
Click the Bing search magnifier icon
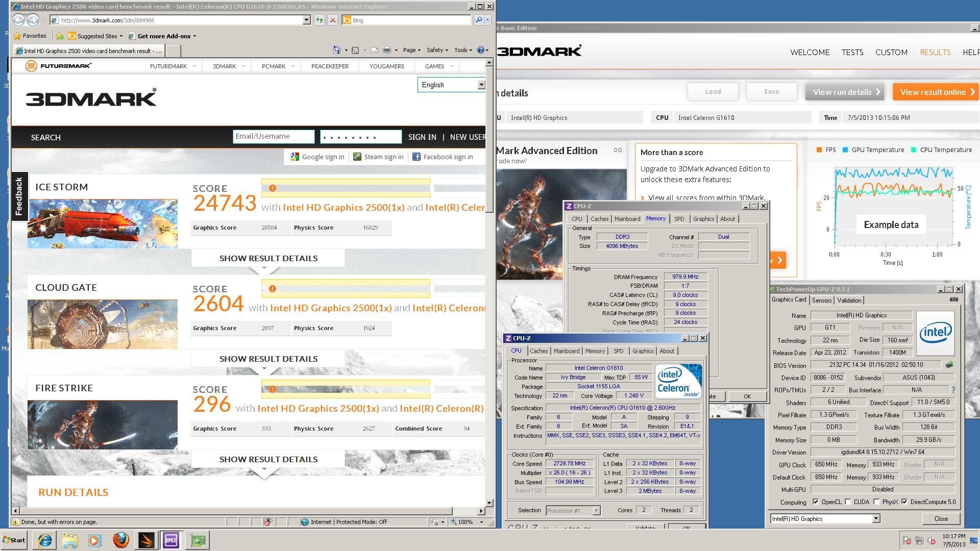[479, 20]
